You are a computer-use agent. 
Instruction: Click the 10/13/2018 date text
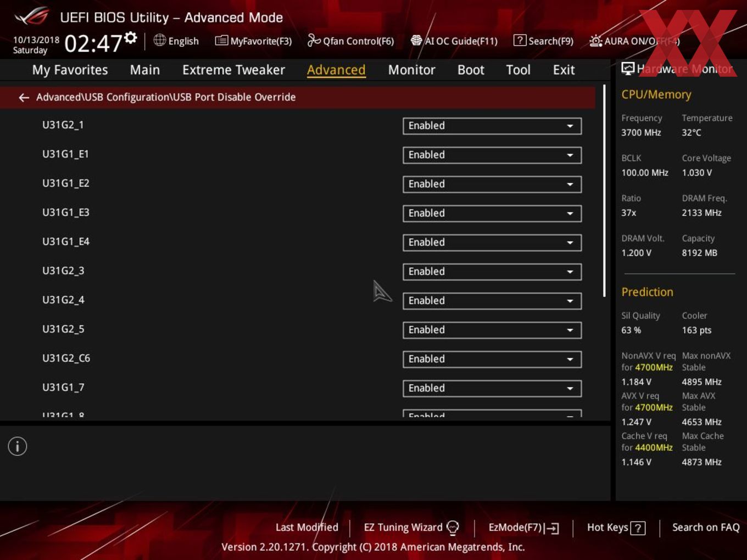point(36,40)
